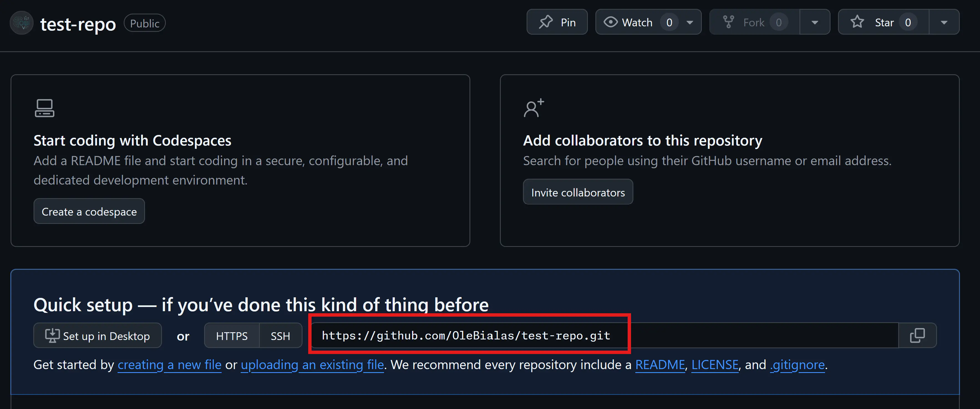This screenshot has height=409, width=980.
Task: Click the repository owner avatar icon
Action: click(22, 23)
